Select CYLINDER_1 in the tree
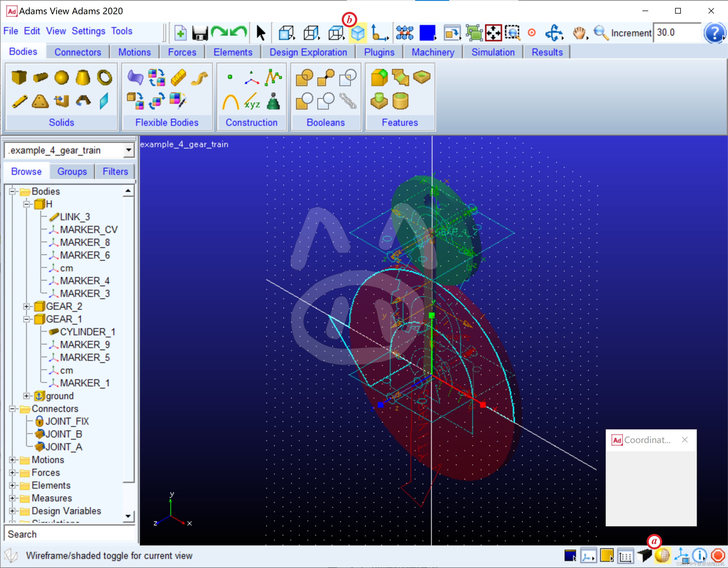The width and height of the screenshot is (728, 568). tap(88, 332)
